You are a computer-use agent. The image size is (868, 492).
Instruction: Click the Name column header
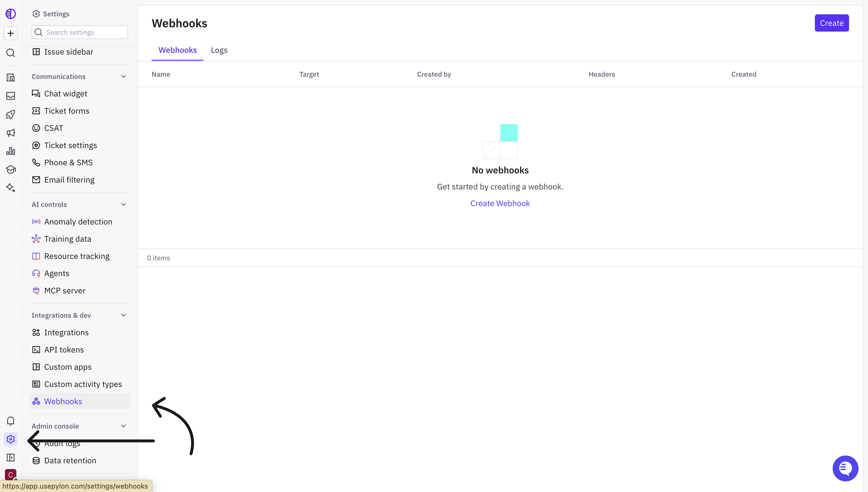coord(161,74)
